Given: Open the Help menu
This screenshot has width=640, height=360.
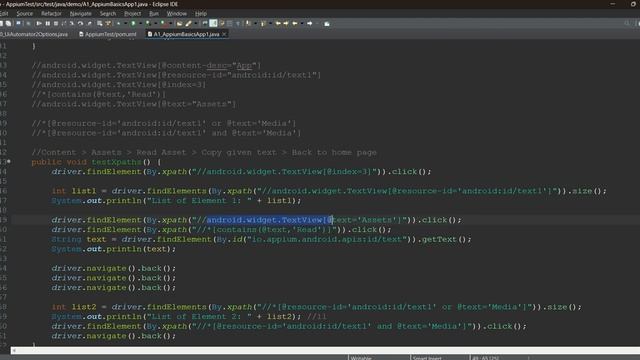Looking at the screenshot, I should pos(201,13).
